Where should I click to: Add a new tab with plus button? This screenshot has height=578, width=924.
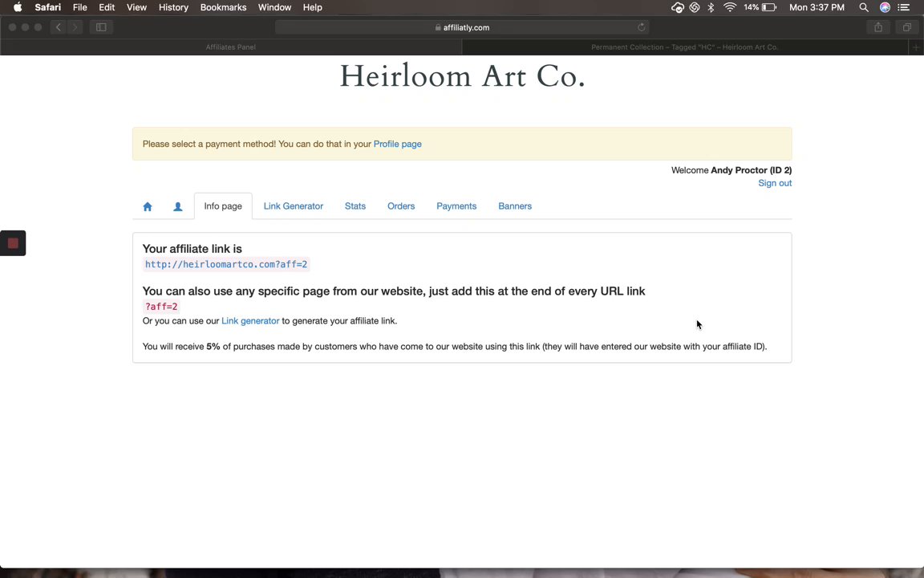click(x=916, y=47)
